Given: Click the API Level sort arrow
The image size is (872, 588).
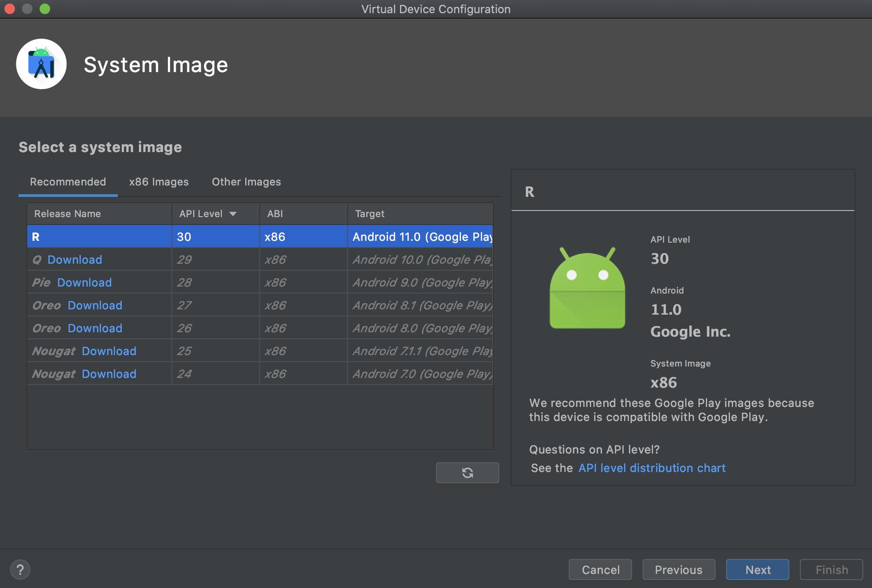Looking at the screenshot, I should click(233, 214).
